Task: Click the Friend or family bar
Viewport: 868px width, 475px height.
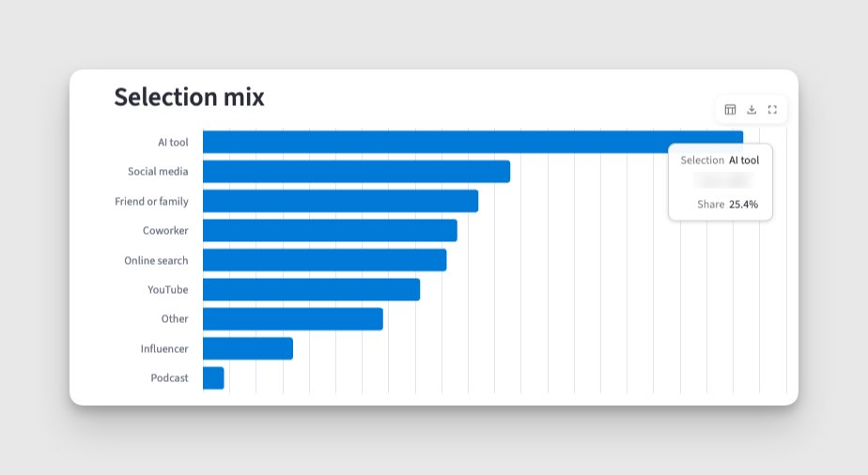Action: pos(340,201)
